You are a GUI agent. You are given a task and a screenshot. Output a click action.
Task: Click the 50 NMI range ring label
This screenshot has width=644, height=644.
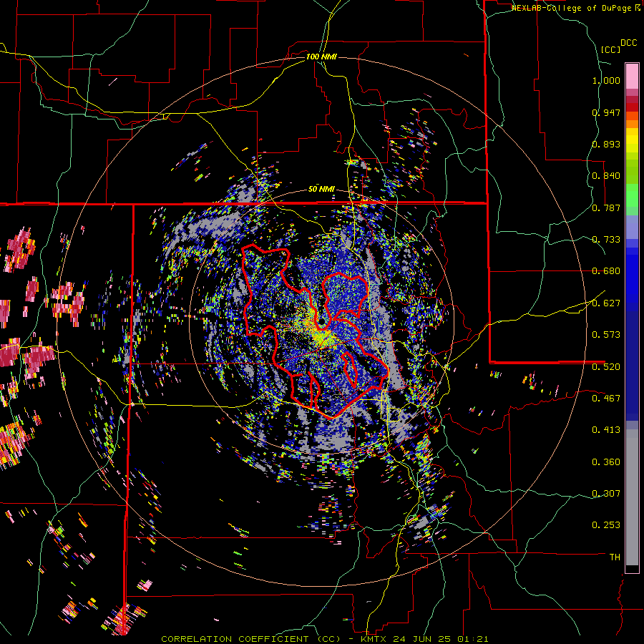tap(321, 189)
